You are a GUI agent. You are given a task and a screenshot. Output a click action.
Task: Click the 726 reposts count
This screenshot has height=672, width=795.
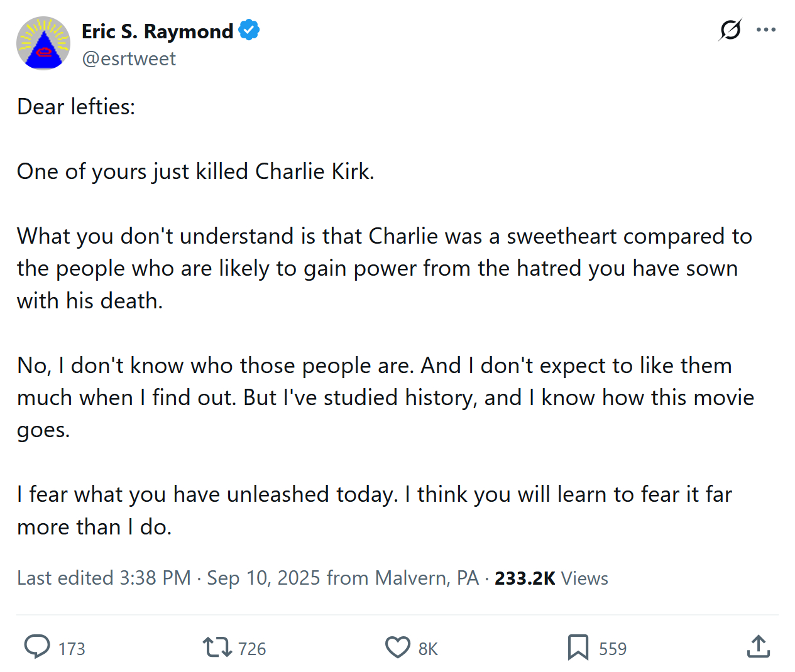[252, 649]
